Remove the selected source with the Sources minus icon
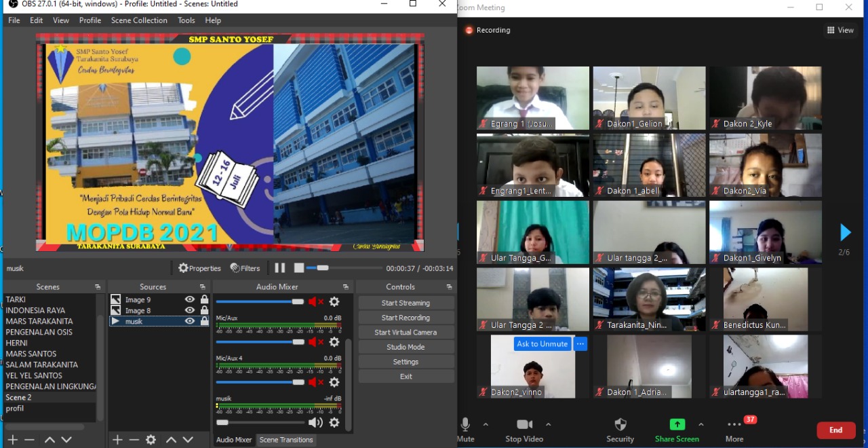The image size is (868, 448). point(134,440)
